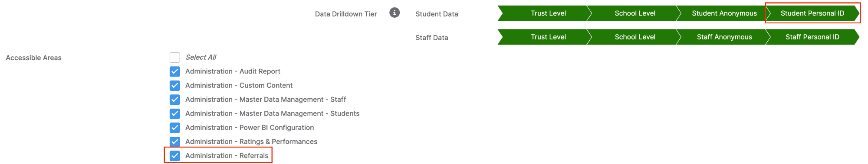Uncheck Administration - Referrals checkbox
The image size is (868, 164).
pyautogui.click(x=175, y=156)
